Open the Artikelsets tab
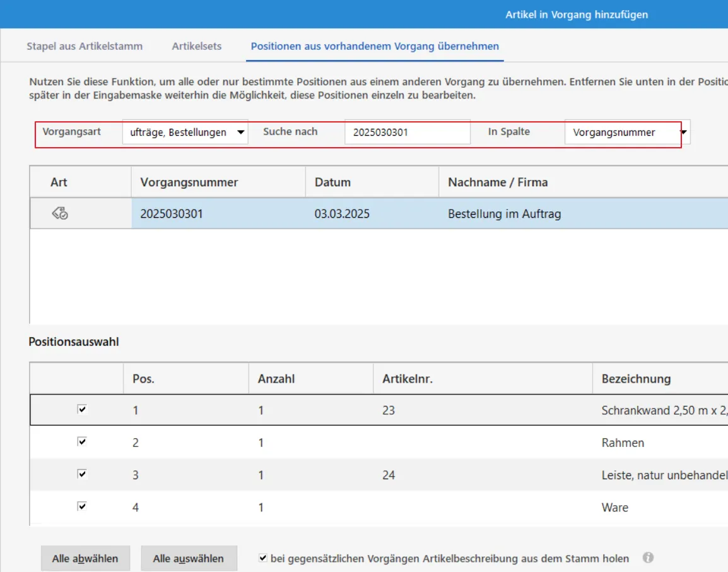 tap(197, 46)
